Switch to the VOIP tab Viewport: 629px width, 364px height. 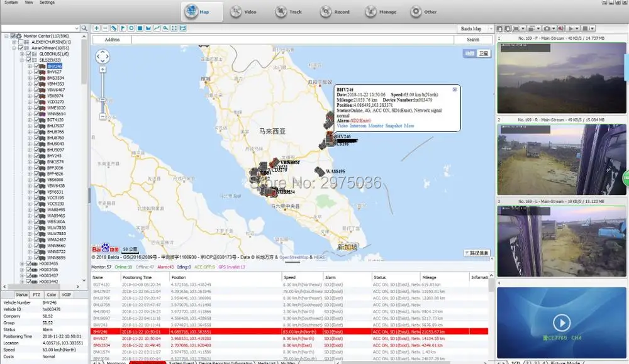66,295
